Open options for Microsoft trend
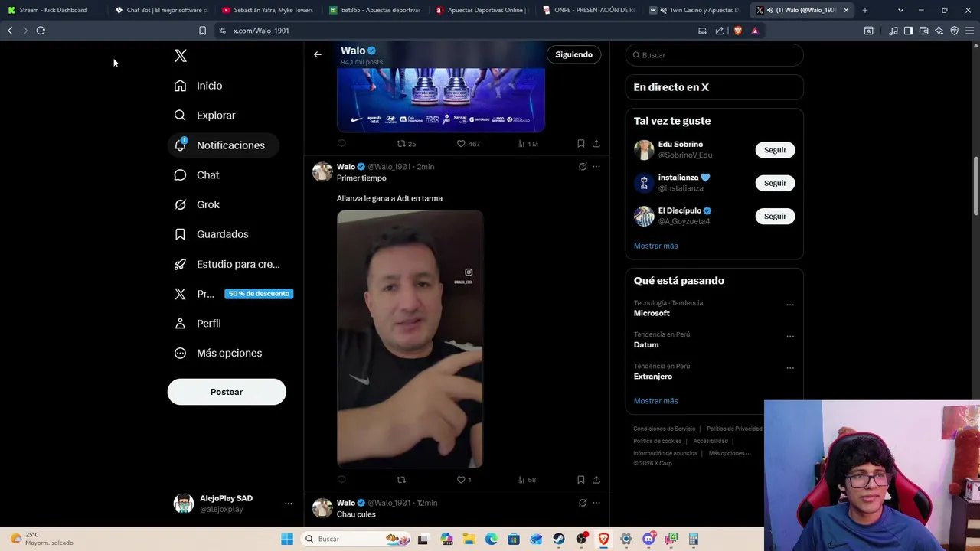 [790, 305]
